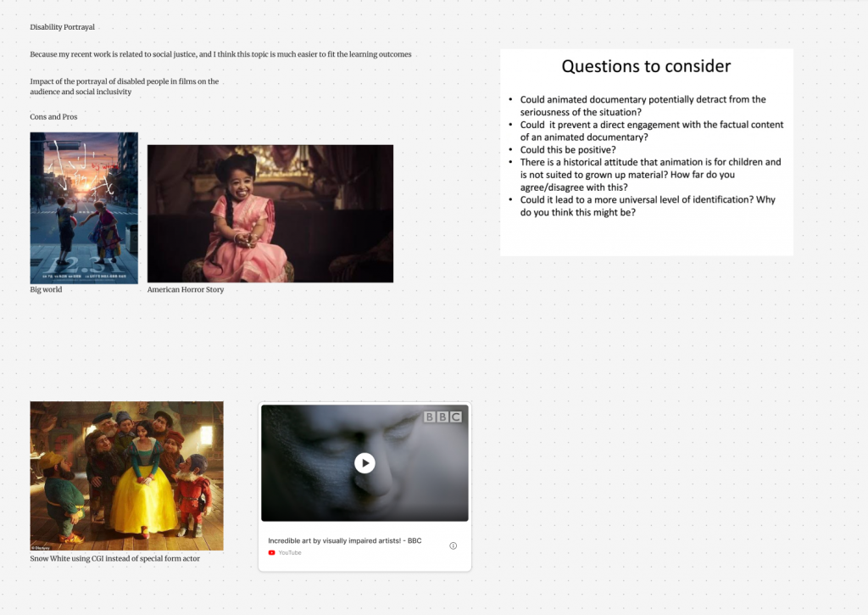The width and height of the screenshot is (868, 615).
Task: Click the 'Snow White using CGI' caption
Action: click(115, 558)
